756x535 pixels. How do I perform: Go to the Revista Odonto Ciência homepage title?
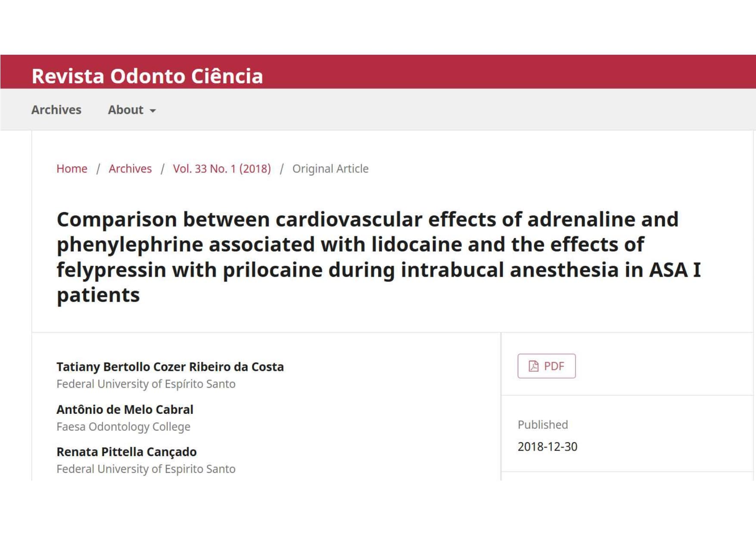pos(147,76)
